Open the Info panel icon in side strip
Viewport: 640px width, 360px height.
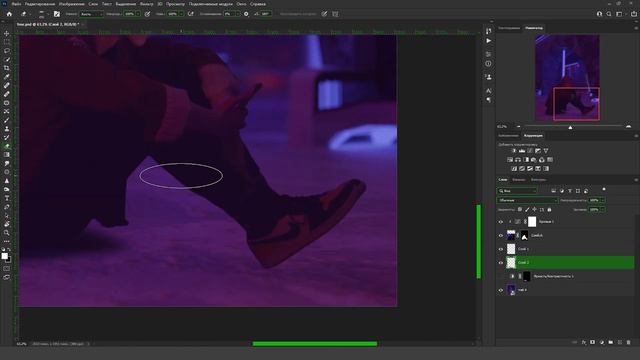[489, 64]
